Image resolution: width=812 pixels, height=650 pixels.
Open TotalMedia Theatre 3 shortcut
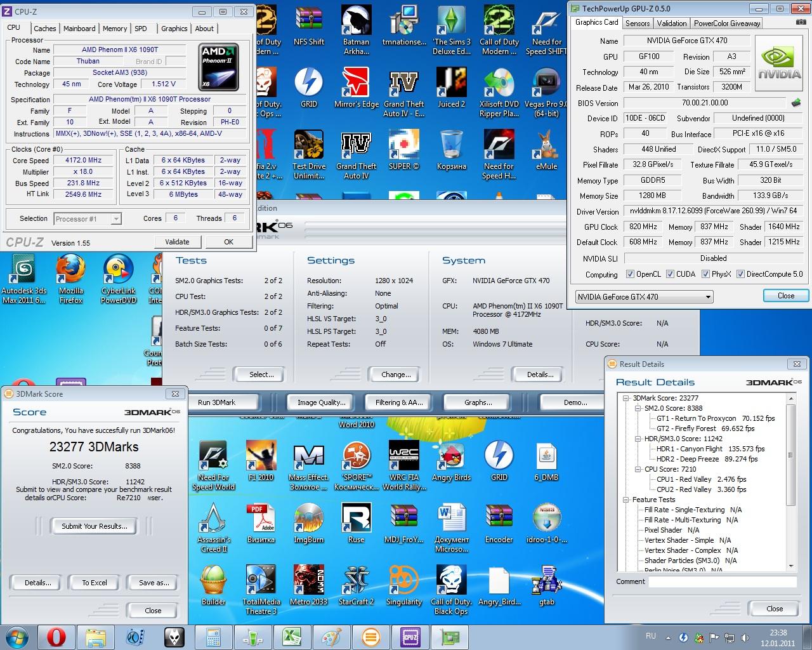tap(261, 589)
